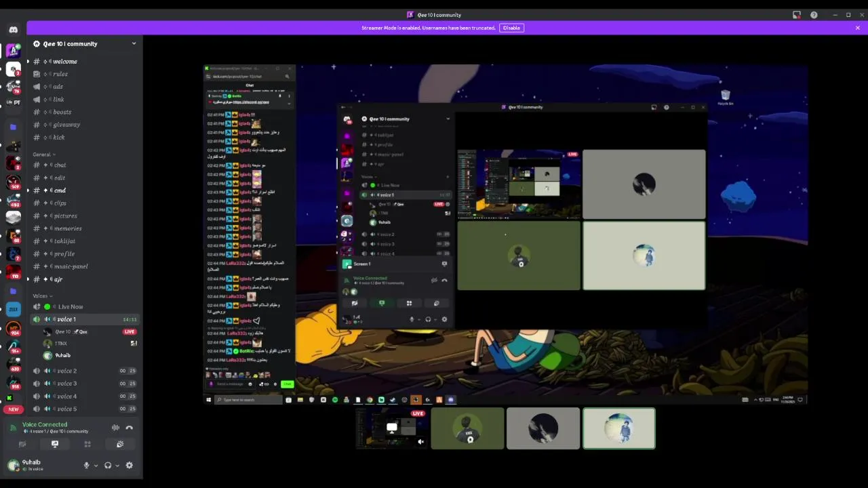Open the rules channel icon row

tap(85, 74)
